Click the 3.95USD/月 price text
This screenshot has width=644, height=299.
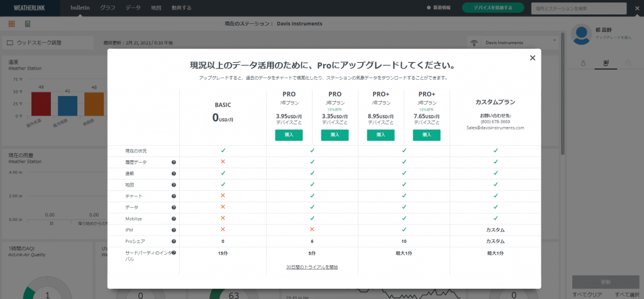point(289,116)
